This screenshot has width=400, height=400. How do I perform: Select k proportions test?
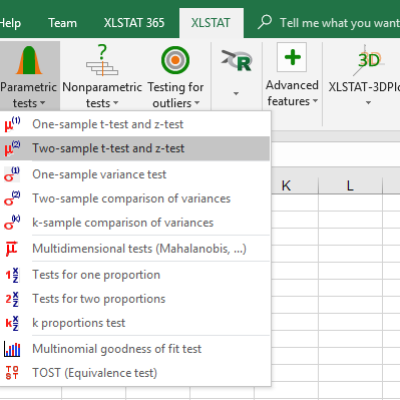135,323
